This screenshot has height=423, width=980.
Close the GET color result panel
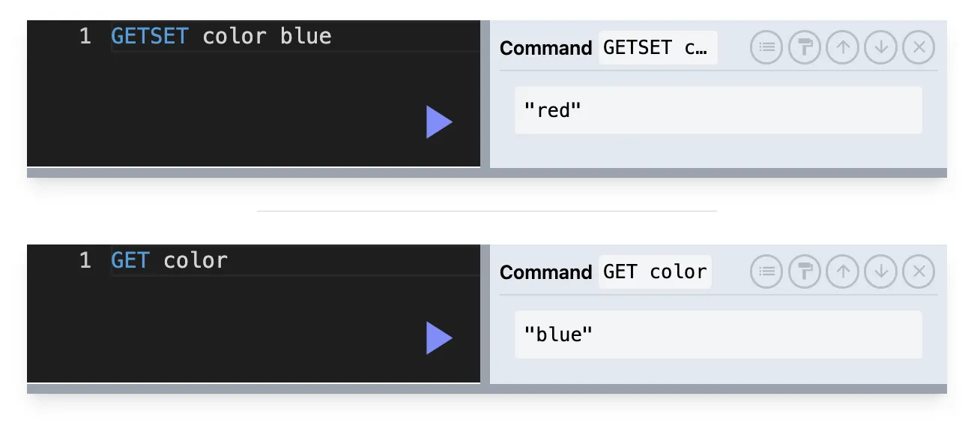919,271
